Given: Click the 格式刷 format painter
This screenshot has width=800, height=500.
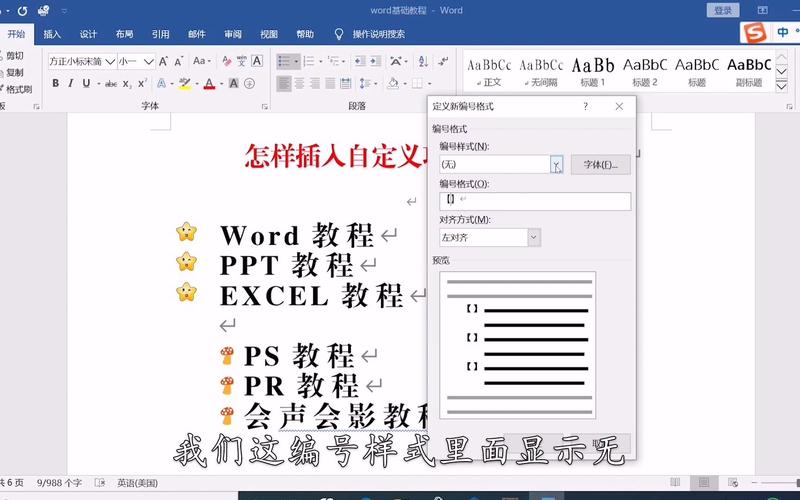Looking at the screenshot, I should coord(16,89).
